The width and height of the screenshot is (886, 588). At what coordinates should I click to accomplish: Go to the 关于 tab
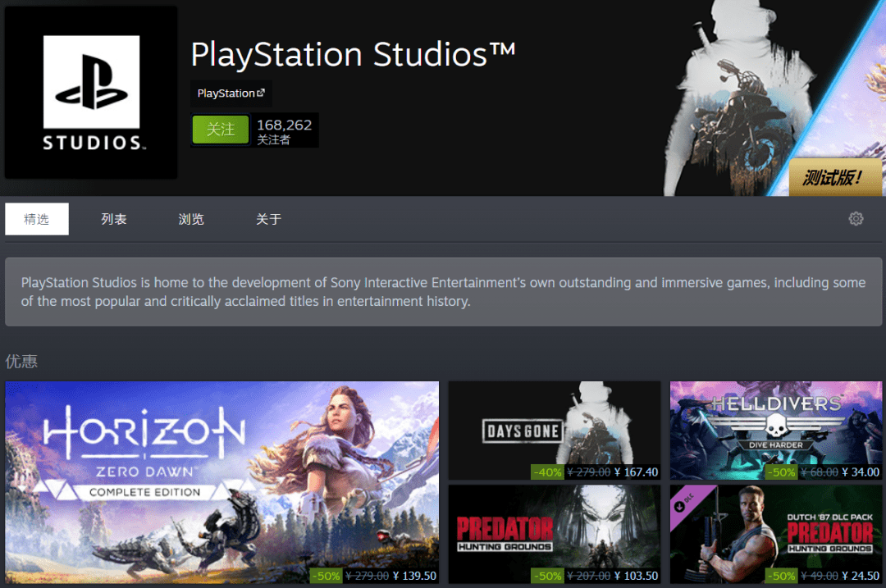tap(268, 219)
